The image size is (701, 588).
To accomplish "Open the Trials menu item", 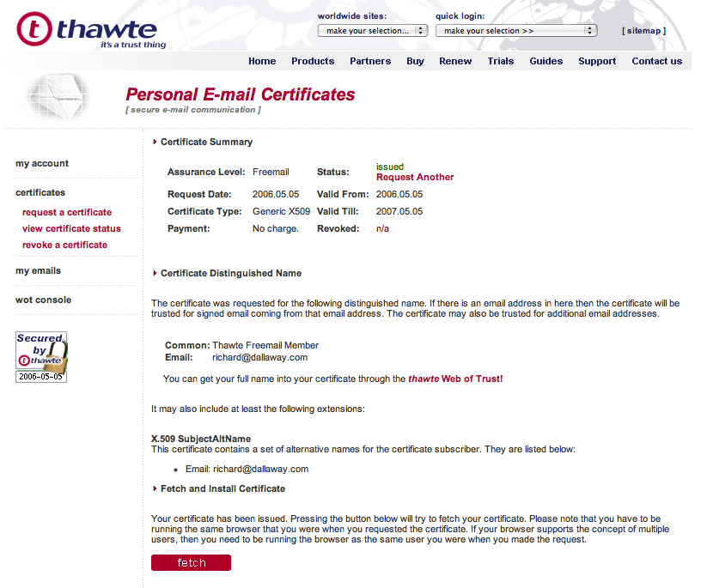I will pos(501,61).
